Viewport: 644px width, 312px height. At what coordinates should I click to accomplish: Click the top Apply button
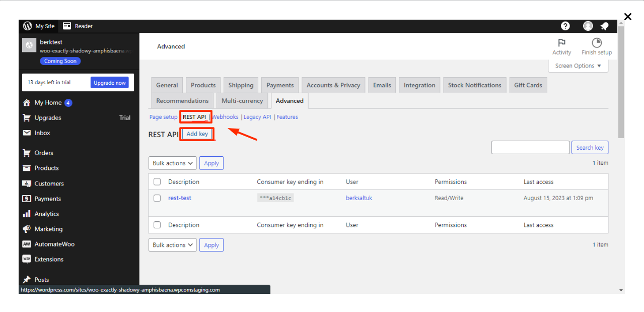pyautogui.click(x=211, y=163)
